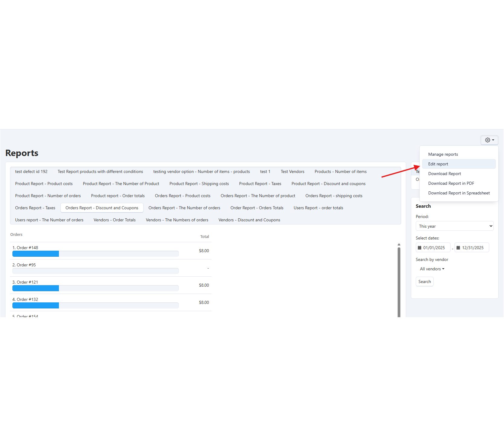
Task: Click the orders list vertical scrollbar
Action: point(399,281)
